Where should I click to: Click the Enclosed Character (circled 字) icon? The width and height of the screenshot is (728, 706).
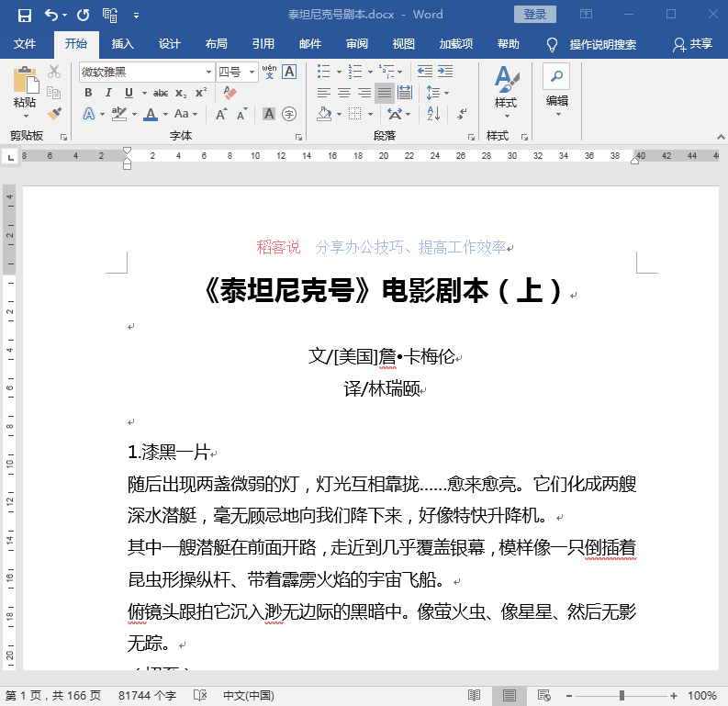pos(289,114)
